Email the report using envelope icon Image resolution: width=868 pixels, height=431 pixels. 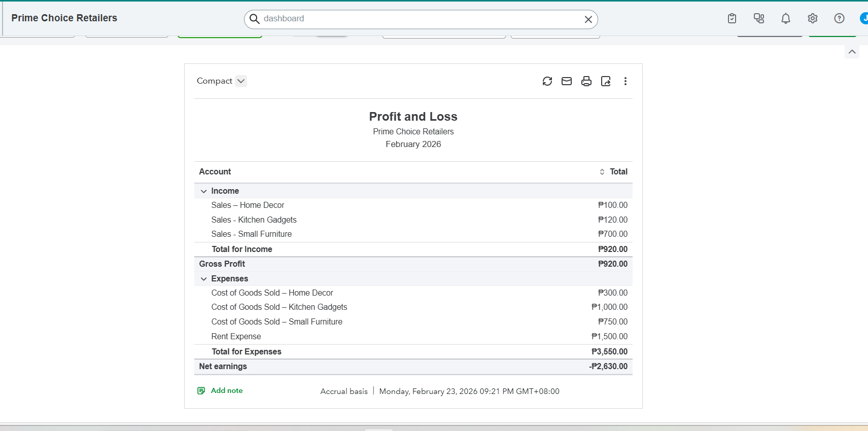[x=567, y=81]
